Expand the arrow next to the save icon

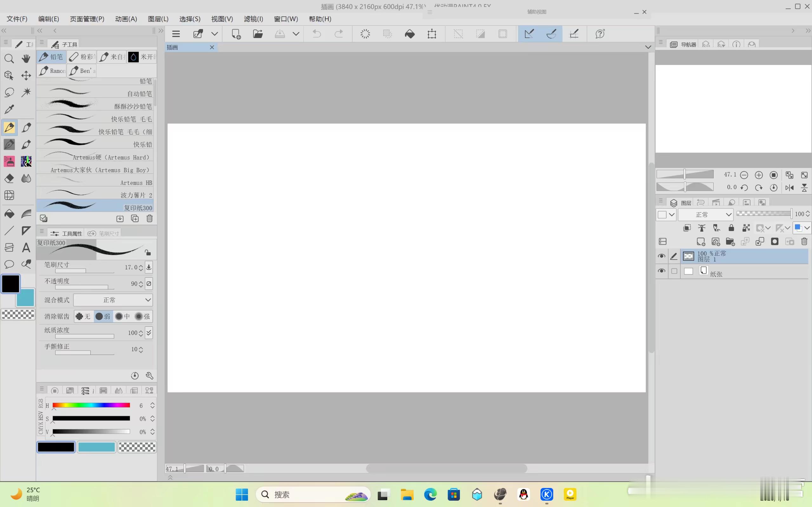click(x=296, y=34)
